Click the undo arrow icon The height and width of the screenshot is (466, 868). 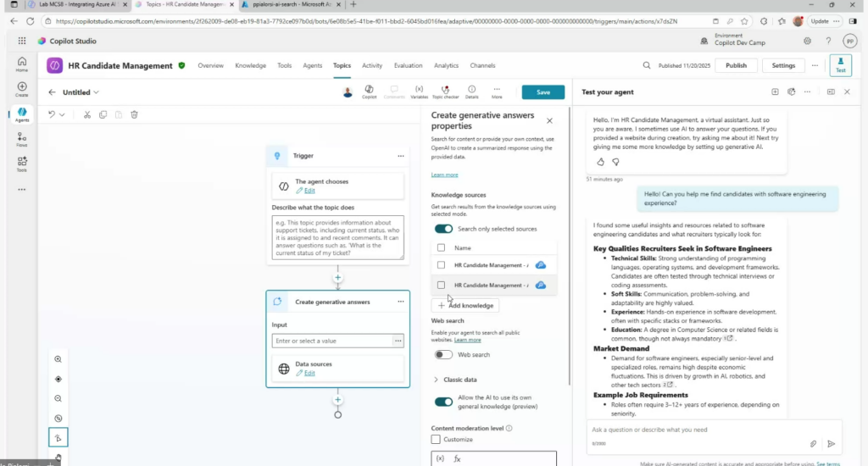(x=52, y=114)
